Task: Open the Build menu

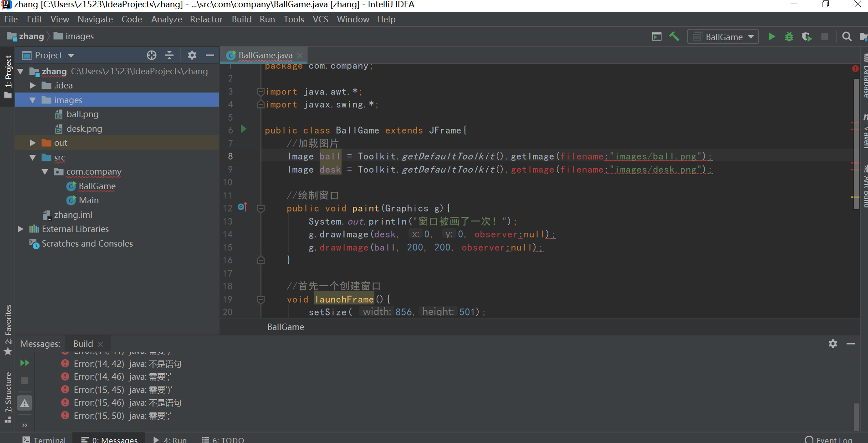Action: 241,19
